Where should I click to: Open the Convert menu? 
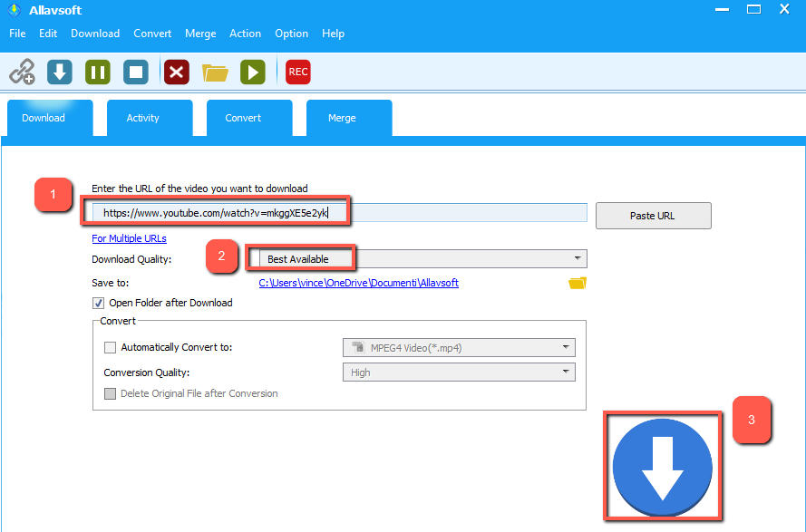(x=152, y=34)
